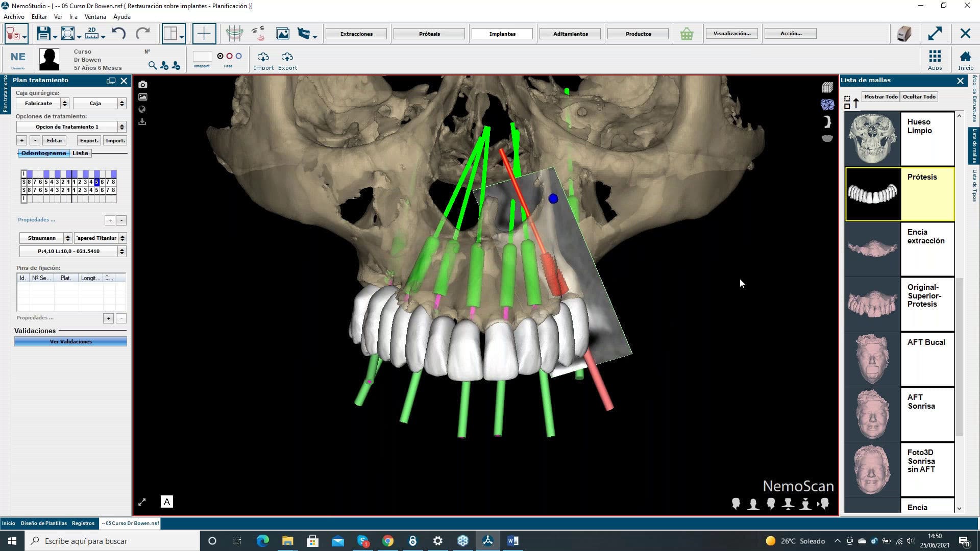Select tooth 5 in the Odontograma
This screenshot has height=551, width=980.
97,181
